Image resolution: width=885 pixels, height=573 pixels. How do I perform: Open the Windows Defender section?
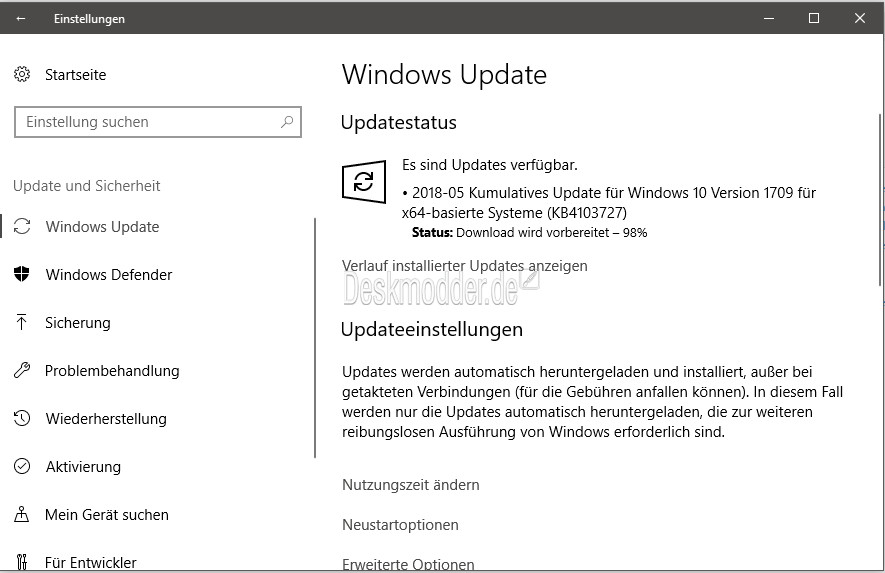(x=109, y=274)
